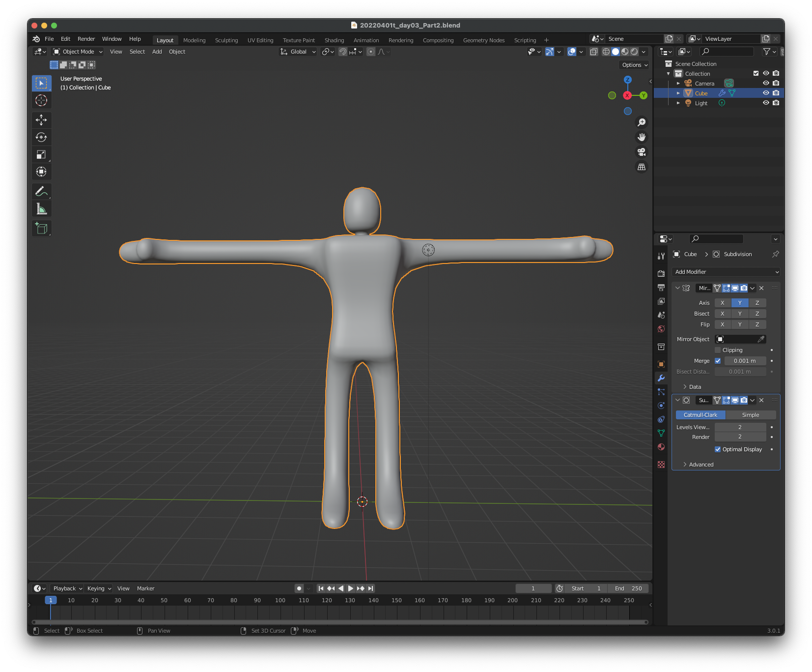Select the Add Cube tool
This screenshot has width=812, height=672.
pos(41,229)
